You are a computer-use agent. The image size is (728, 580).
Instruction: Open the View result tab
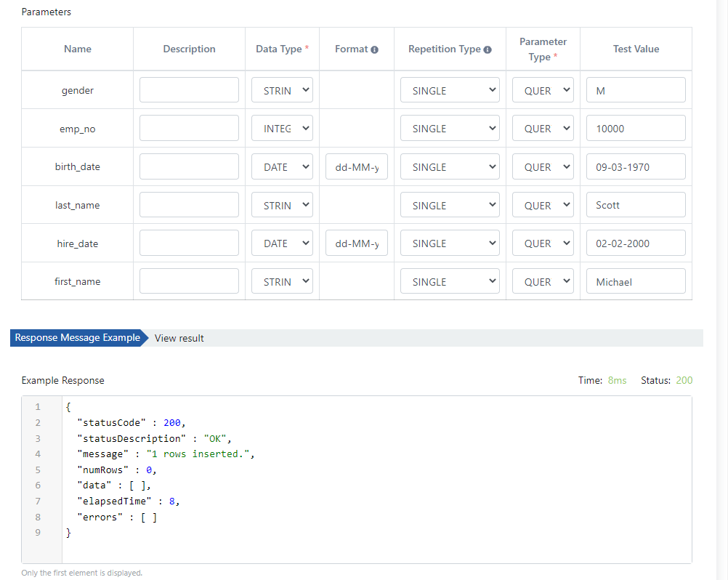(179, 338)
